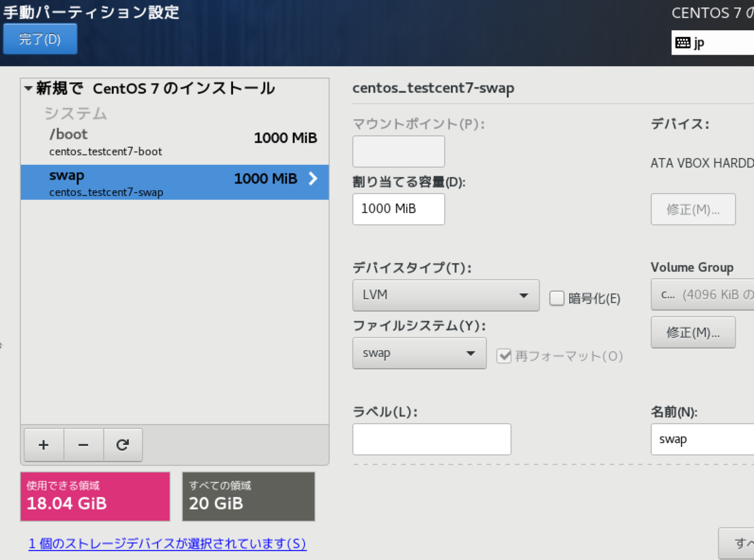Remove selected partition with minus button
This screenshot has height=560, width=754.
pos(83,445)
